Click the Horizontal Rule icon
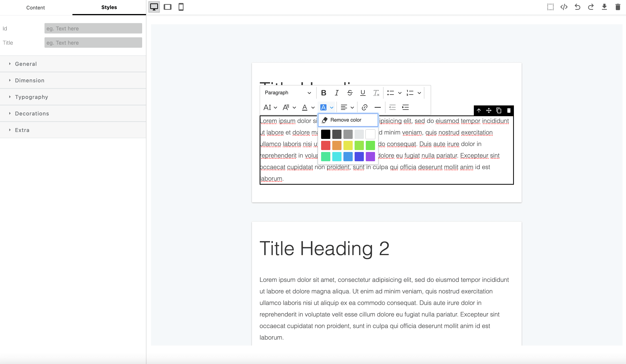This screenshot has width=626, height=364. coord(377,107)
